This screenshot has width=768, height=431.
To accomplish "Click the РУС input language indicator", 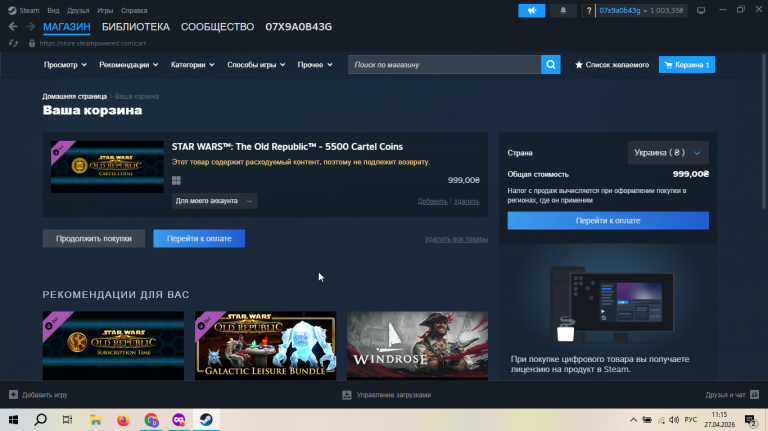I will pyautogui.click(x=691, y=420).
